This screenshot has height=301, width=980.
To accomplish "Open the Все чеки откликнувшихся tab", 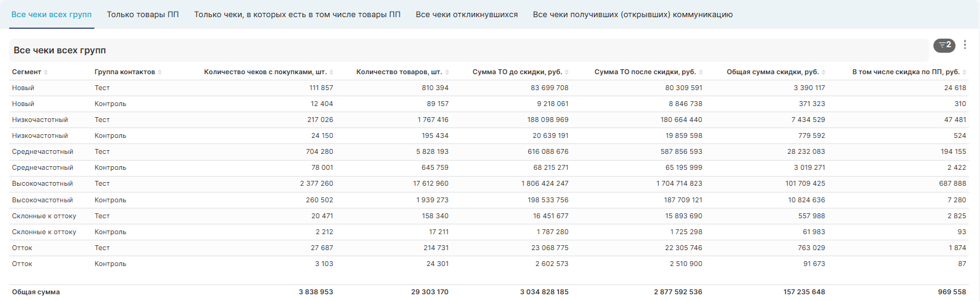I will tap(466, 15).
